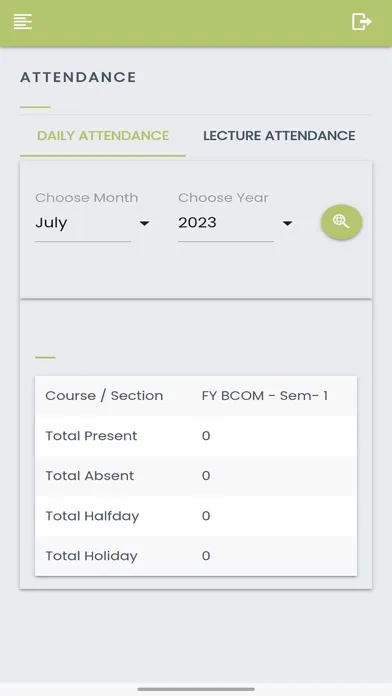
Task: Select the 2023 year field
Action: pos(226,223)
